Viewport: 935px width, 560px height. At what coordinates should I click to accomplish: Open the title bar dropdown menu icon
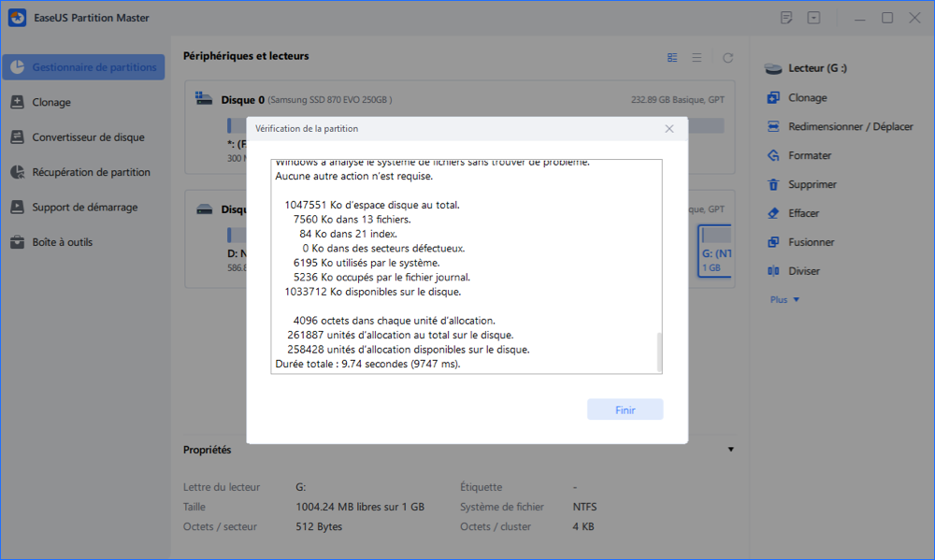814,17
